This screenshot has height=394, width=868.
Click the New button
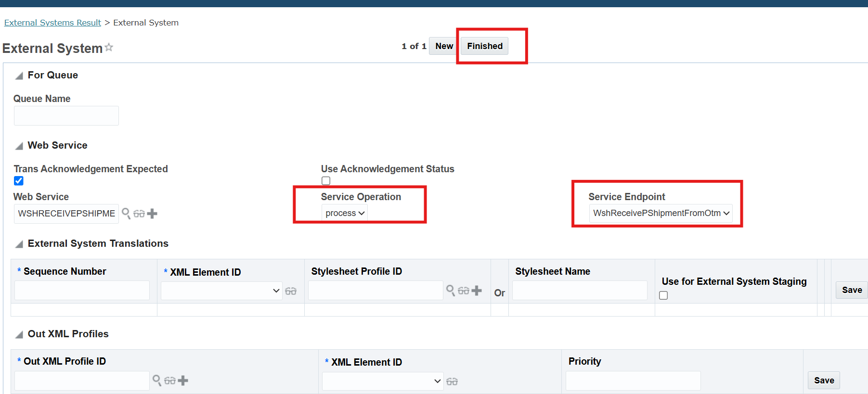(x=444, y=46)
